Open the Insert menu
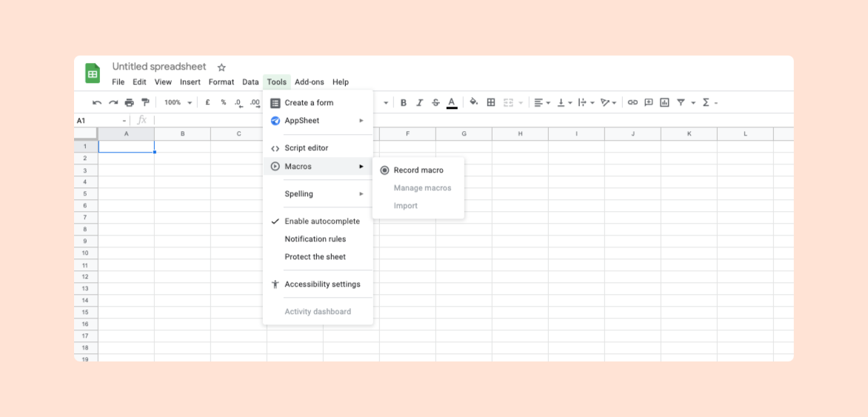Screen dimensions: 868x417 point(190,82)
